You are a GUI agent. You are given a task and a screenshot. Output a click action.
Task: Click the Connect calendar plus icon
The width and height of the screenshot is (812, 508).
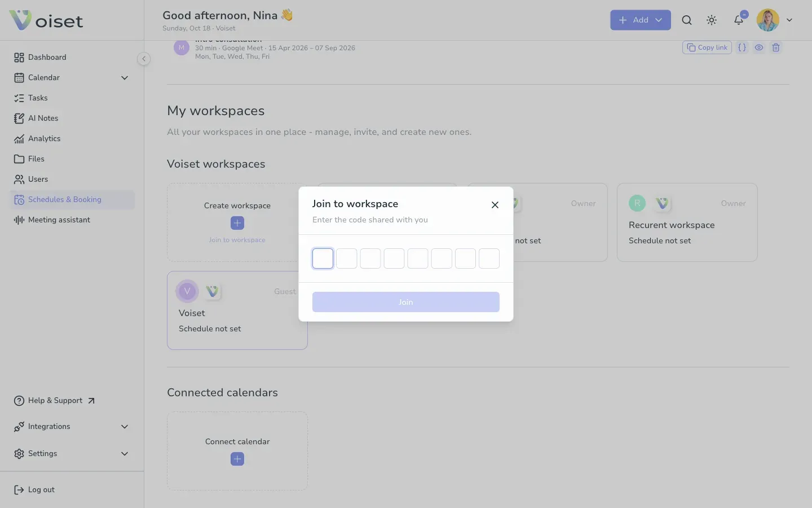[x=237, y=459]
